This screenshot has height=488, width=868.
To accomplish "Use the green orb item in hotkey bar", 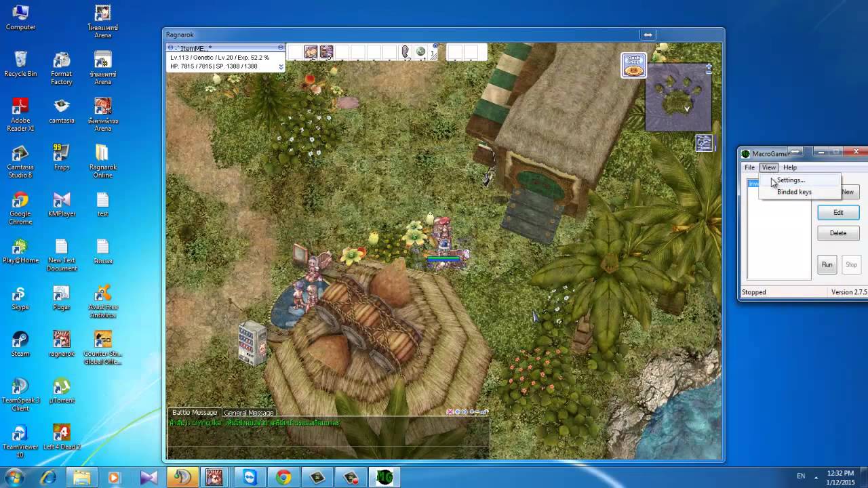I will click(x=420, y=52).
